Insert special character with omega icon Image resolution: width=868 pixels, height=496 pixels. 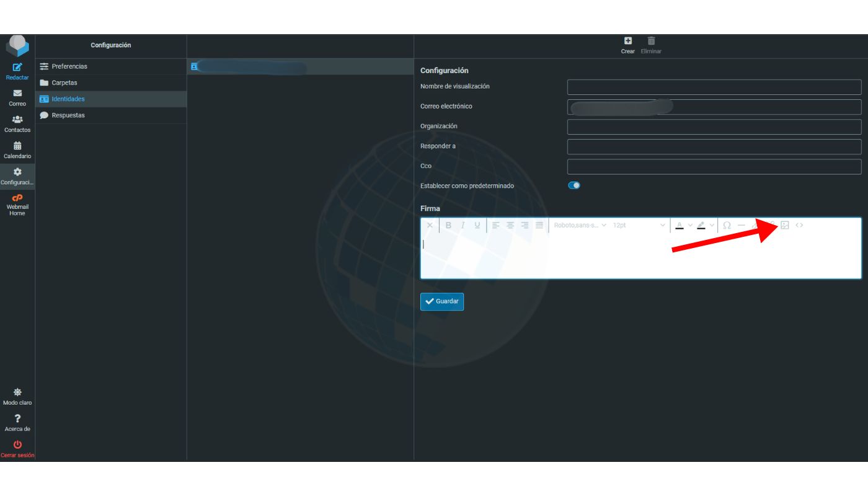pos(727,225)
